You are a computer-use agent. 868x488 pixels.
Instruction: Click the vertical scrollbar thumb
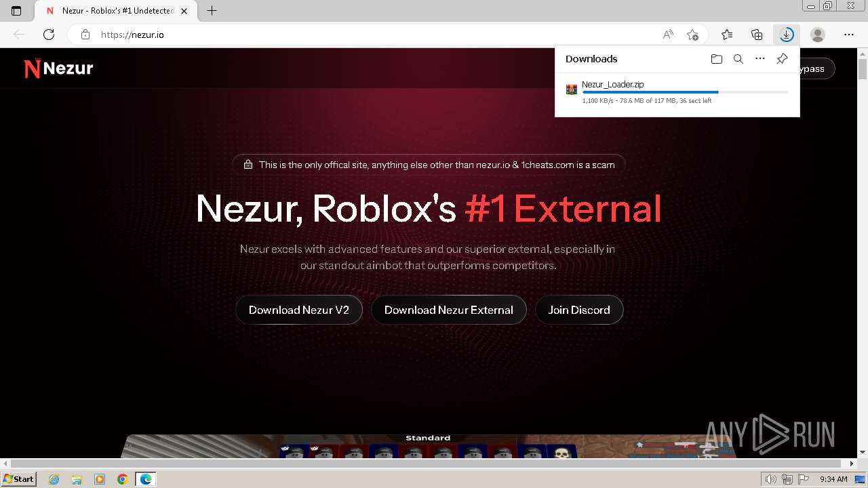click(x=863, y=68)
